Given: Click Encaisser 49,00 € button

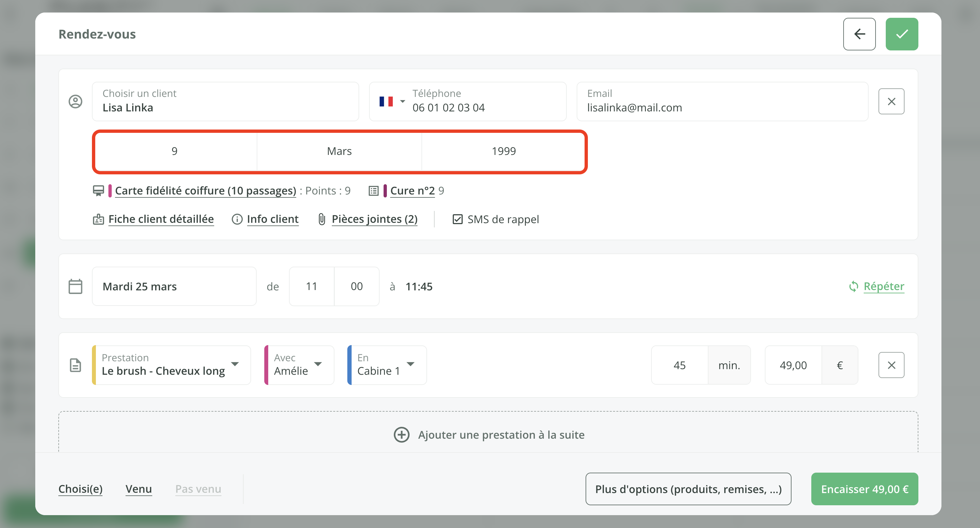Looking at the screenshot, I should tap(864, 489).
